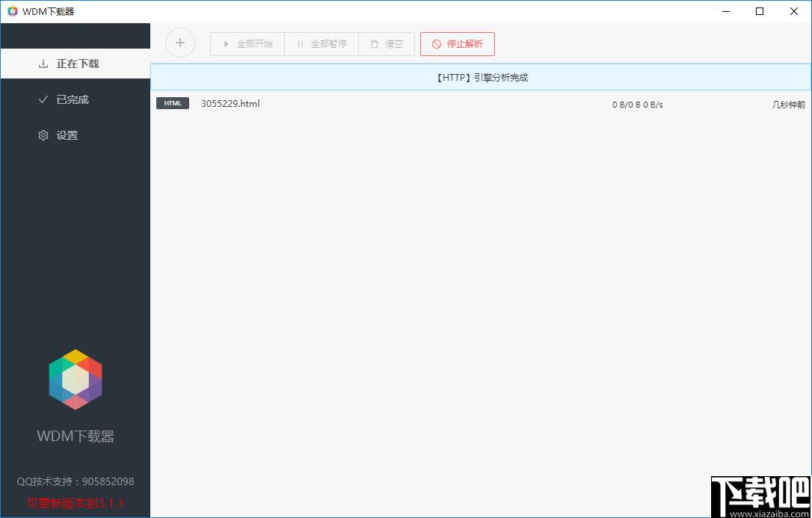The width and height of the screenshot is (812, 518).
Task: Select the 3055229.html download item
Action: pos(481,104)
